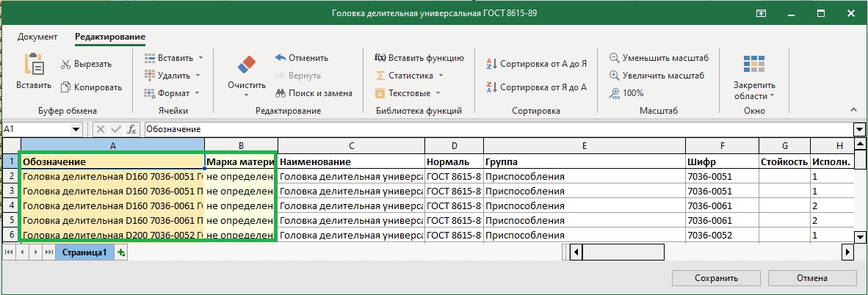Open Поиск и замена binoculars tool
Screen dimensions: 868x295
[281, 93]
